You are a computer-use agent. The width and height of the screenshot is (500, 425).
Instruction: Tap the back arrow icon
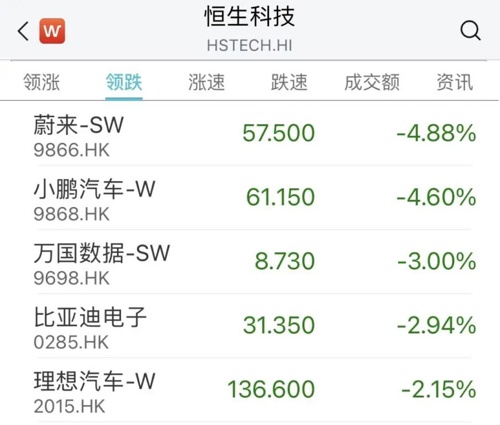23,31
